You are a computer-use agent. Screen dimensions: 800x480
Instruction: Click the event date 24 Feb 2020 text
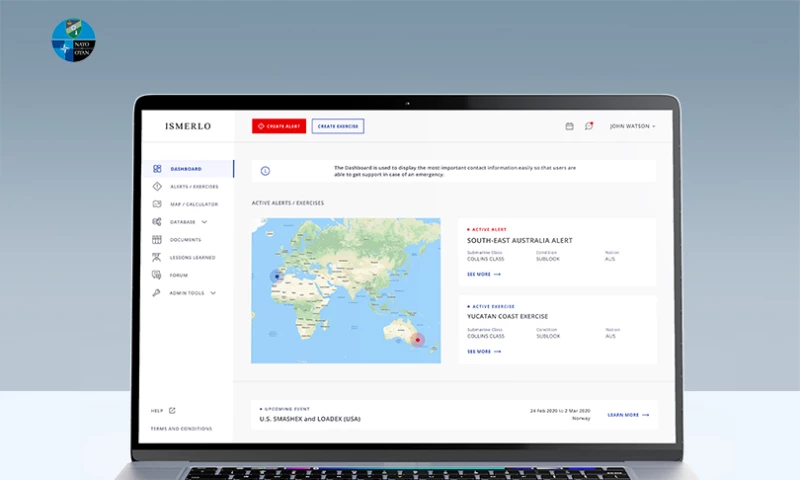(560, 411)
